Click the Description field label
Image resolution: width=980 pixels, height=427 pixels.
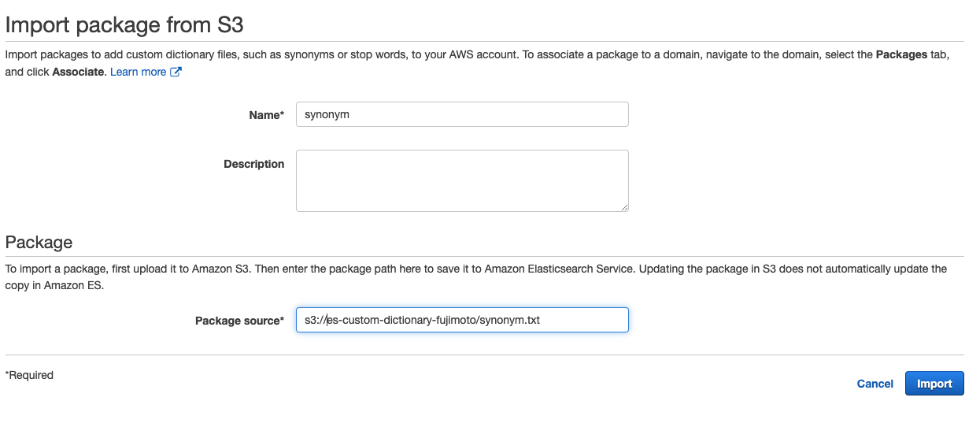[x=253, y=164]
